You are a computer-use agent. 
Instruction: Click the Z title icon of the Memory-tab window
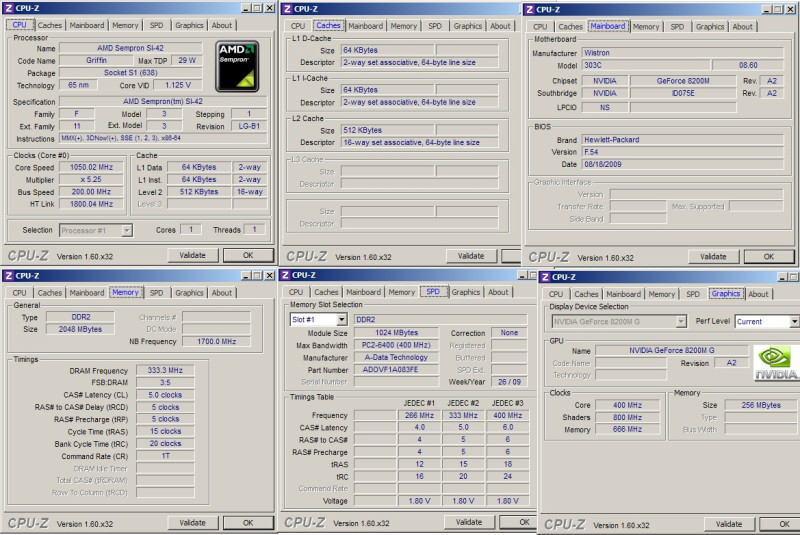(x=9, y=276)
